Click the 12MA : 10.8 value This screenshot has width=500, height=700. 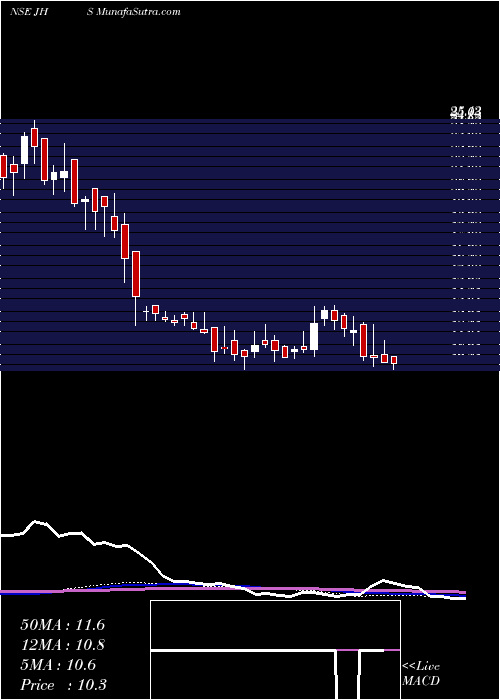tap(62, 645)
